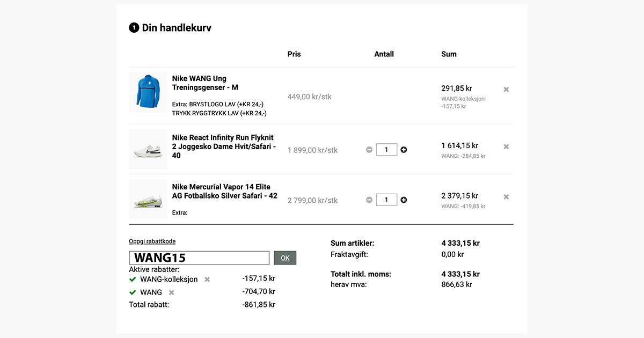This screenshot has height=338, width=644.
Task: Click the Aktive rabatter label
Action: (154, 269)
